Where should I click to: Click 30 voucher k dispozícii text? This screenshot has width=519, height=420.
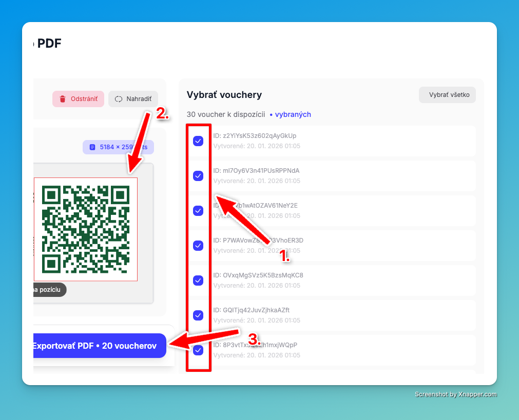226,114
